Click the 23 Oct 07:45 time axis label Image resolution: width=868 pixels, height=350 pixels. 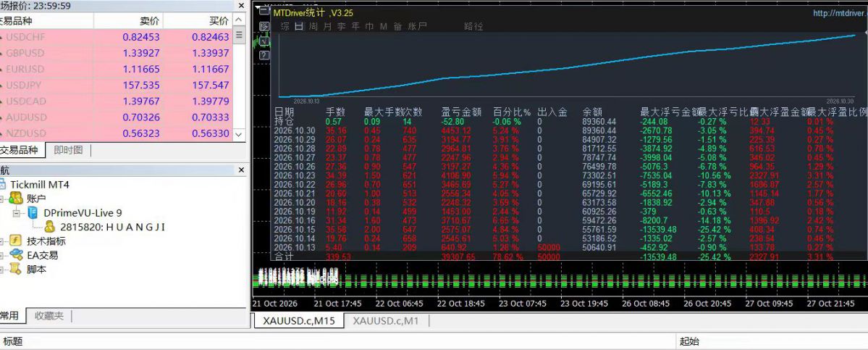click(x=523, y=304)
